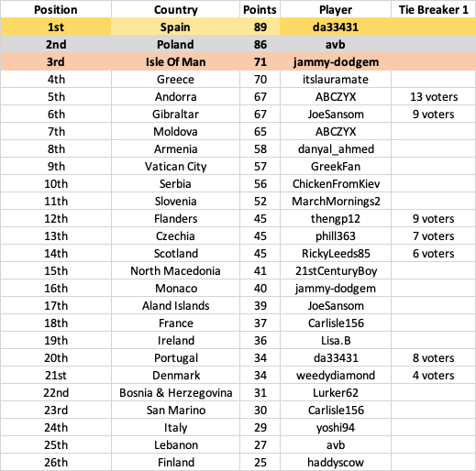Click the Points header cell

click(260, 9)
